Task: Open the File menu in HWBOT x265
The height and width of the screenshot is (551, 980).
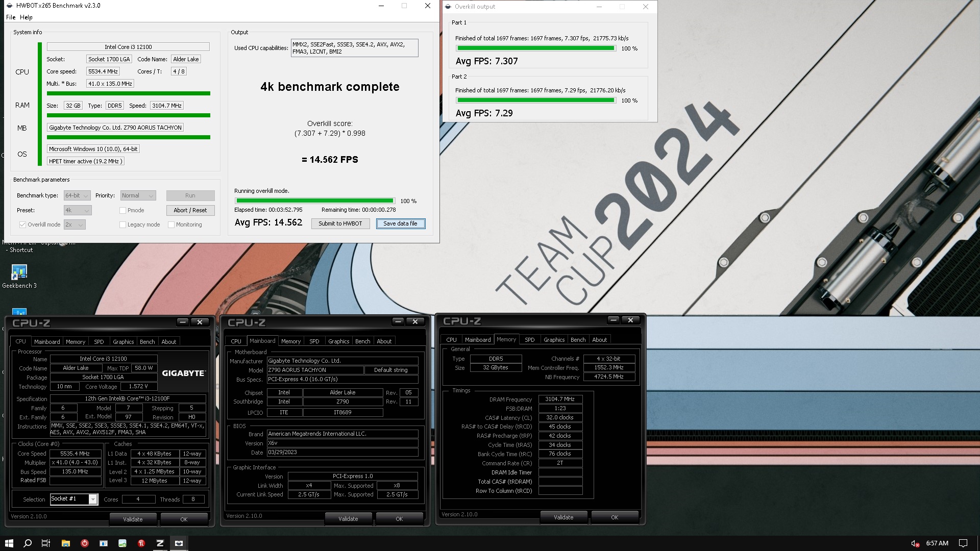Action: 11,17
